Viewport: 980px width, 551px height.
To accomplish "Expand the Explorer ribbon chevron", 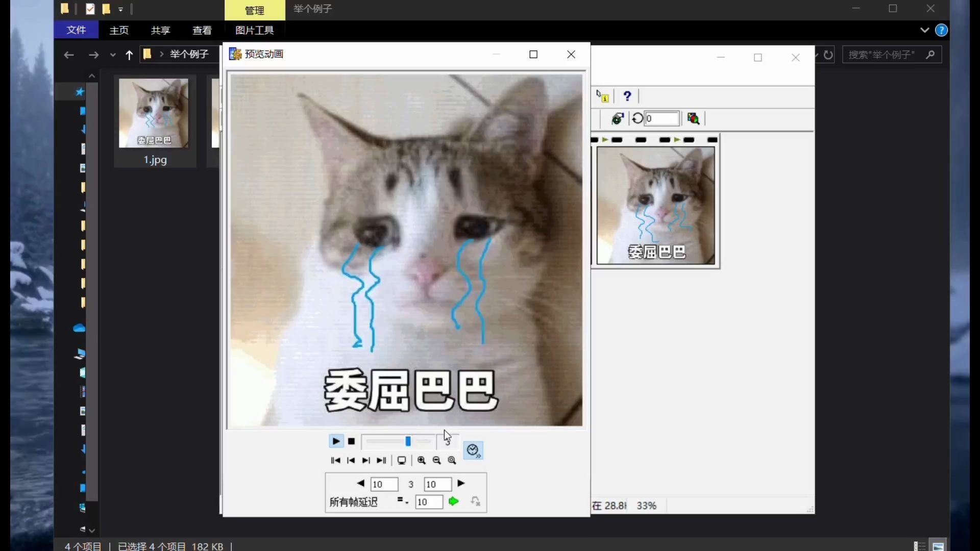I will pos(925,30).
